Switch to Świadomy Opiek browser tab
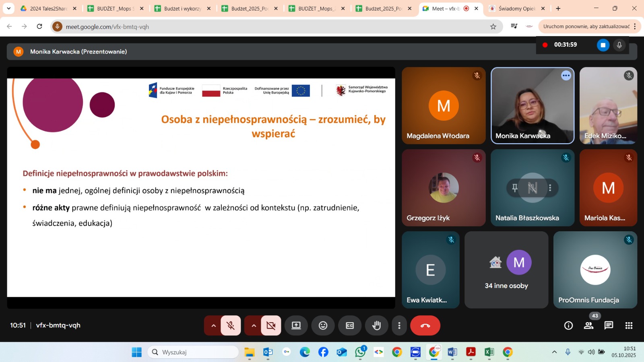 point(516,8)
